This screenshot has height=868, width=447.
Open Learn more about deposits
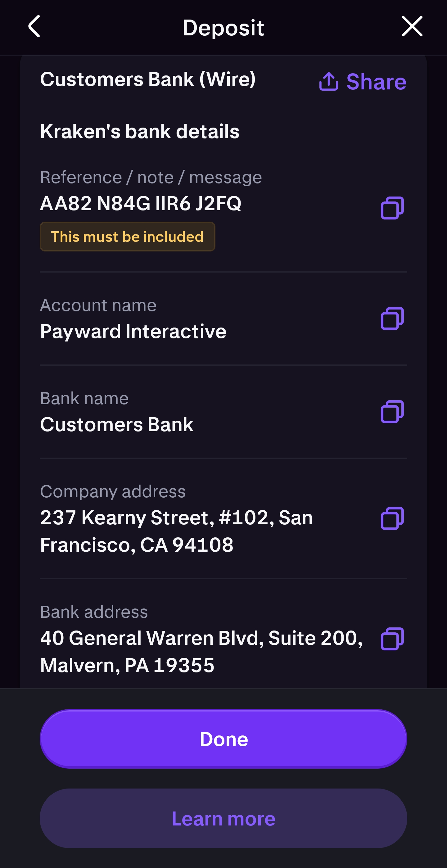click(x=223, y=818)
